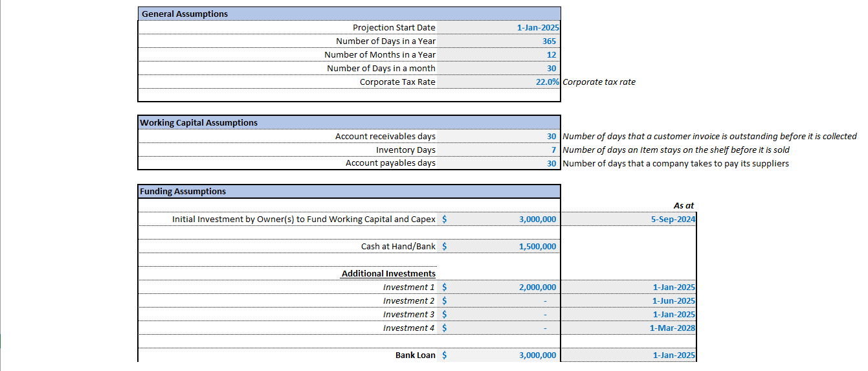Select the Additional Investments heading cell

point(388,273)
